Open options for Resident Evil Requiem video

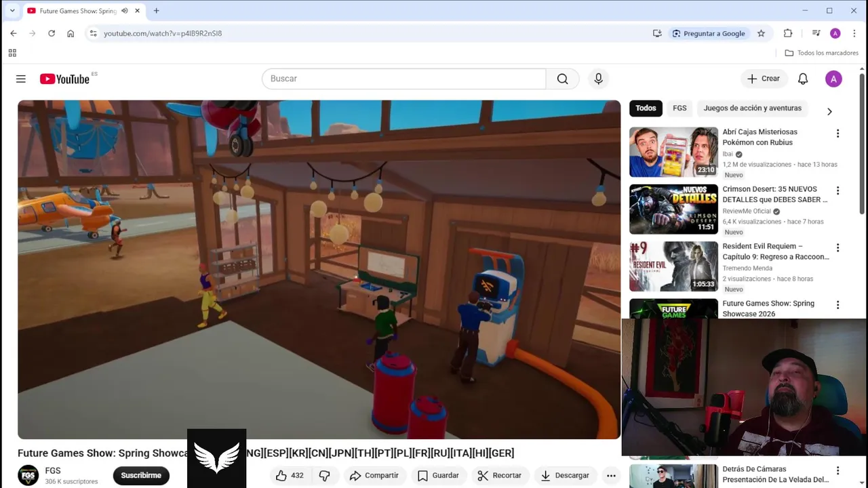tap(837, 247)
